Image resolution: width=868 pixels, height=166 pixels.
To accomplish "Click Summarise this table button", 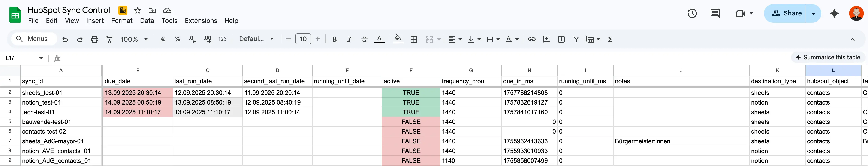I will pyautogui.click(x=828, y=58).
